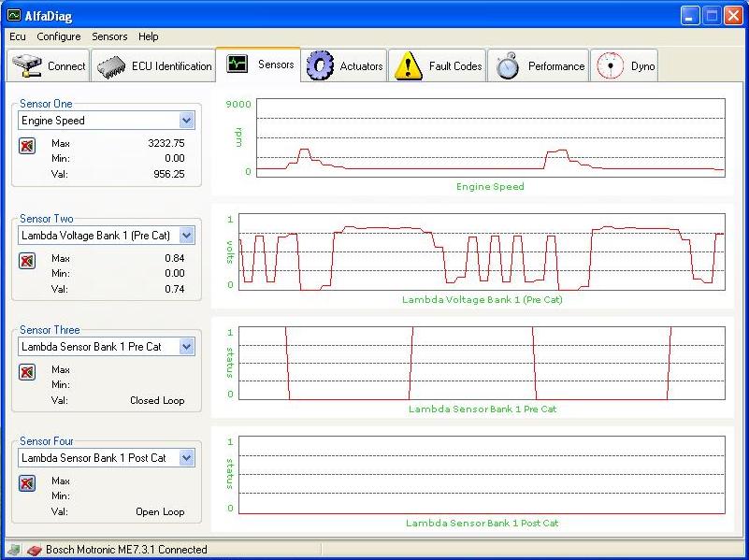749x560 pixels.
Task: Click the Actuators gear icon
Action: tap(321, 66)
